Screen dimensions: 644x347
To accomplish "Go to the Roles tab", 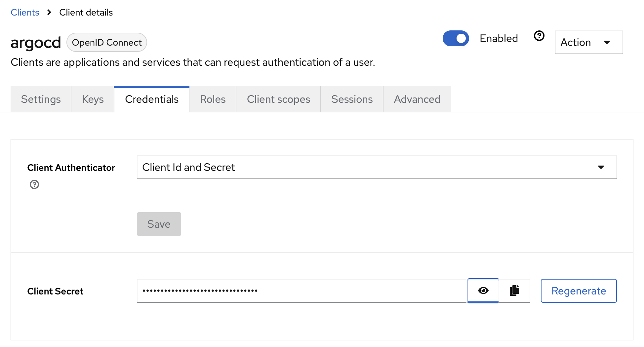I will coord(213,99).
